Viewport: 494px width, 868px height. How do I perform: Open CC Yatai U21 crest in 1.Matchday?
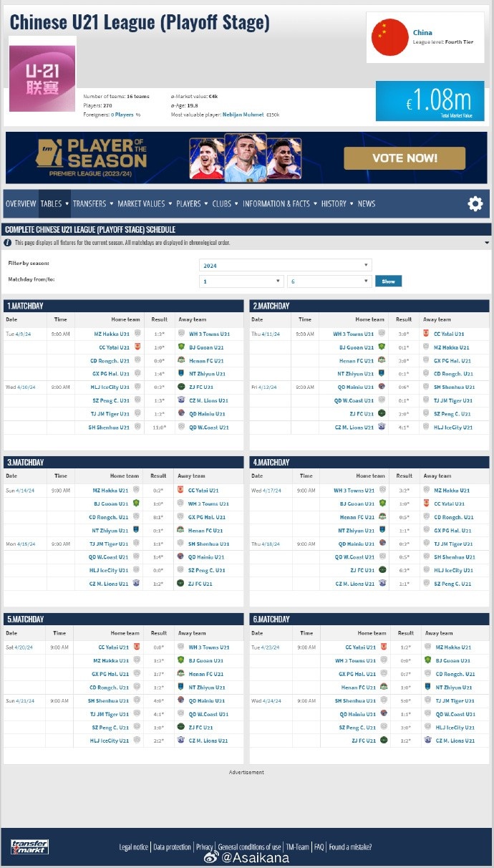(x=137, y=347)
